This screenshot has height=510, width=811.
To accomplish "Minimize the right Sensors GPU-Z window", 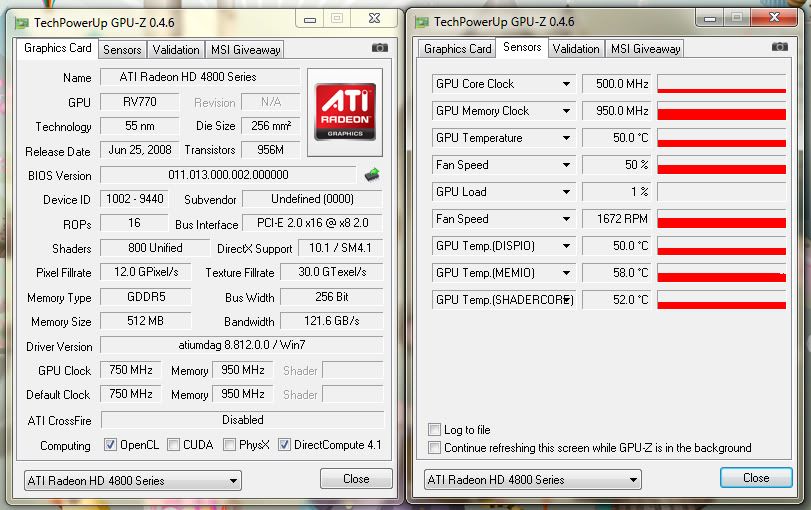I will (710, 19).
